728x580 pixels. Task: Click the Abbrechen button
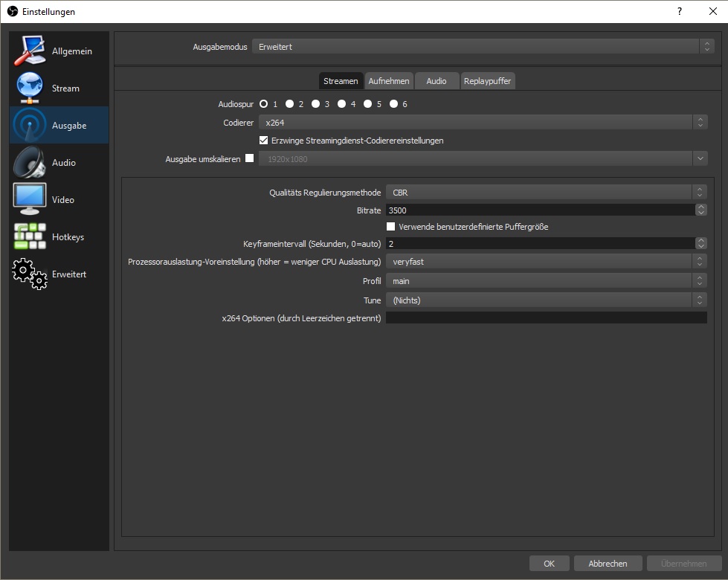608,564
